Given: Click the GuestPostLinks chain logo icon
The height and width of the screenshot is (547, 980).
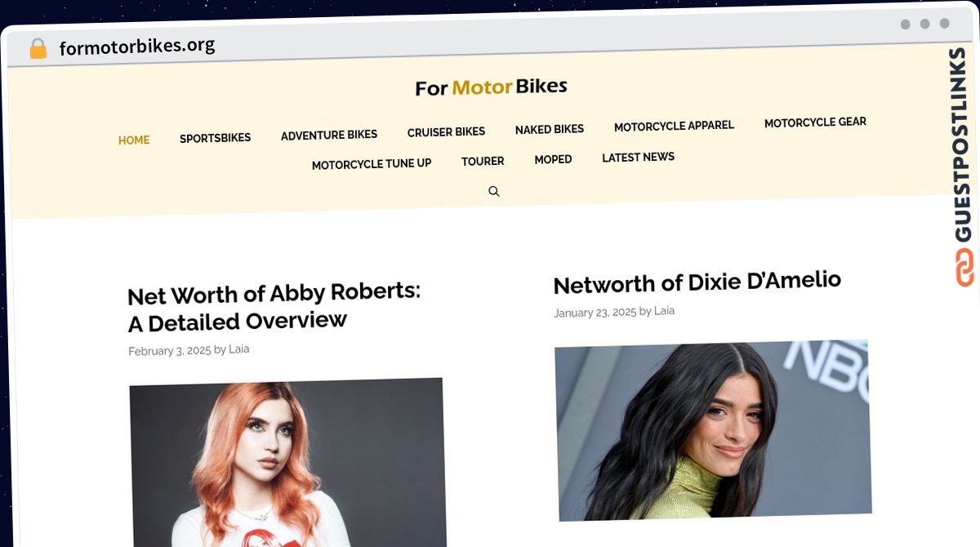Looking at the screenshot, I should pos(964,267).
